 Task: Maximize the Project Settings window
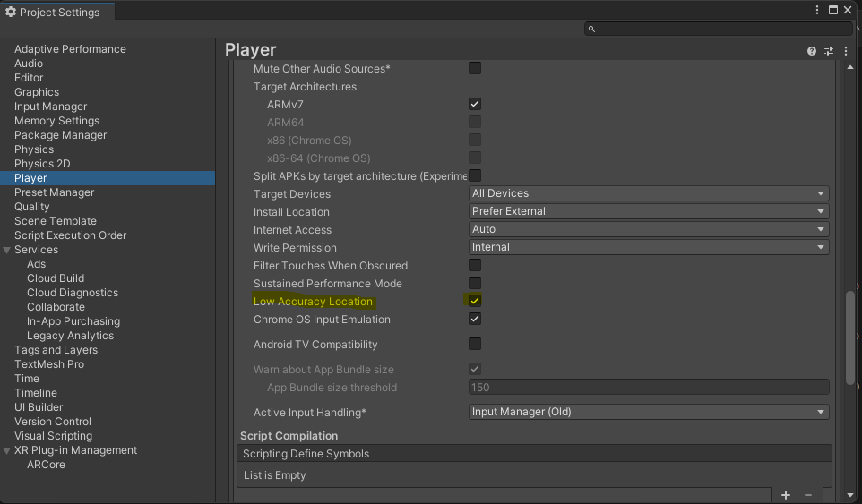pyautogui.click(x=833, y=10)
